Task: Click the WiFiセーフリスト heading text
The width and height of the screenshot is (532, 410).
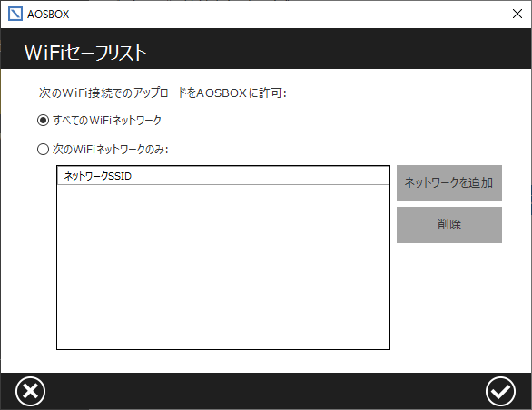Action: (86, 53)
